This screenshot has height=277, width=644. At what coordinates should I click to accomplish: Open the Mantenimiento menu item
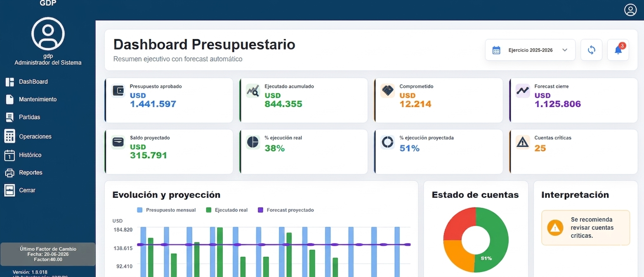coord(38,99)
